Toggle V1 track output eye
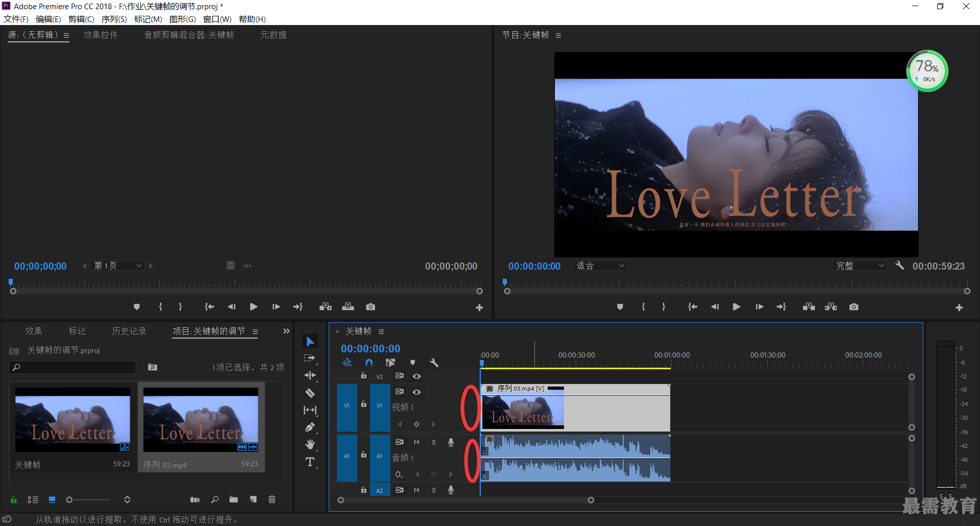 pos(416,392)
